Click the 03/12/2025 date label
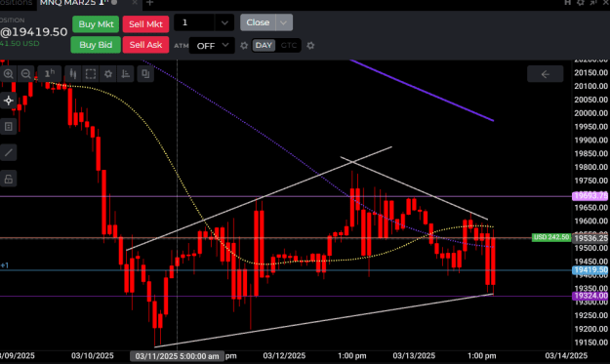 pyautogui.click(x=284, y=356)
